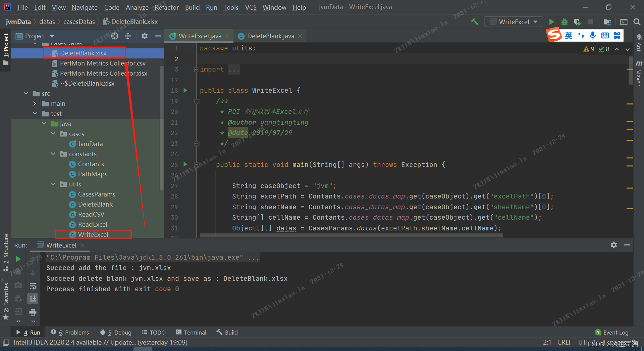Toggle scroll to end in Run console
The width and height of the screenshot is (644, 351).
coord(33,299)
